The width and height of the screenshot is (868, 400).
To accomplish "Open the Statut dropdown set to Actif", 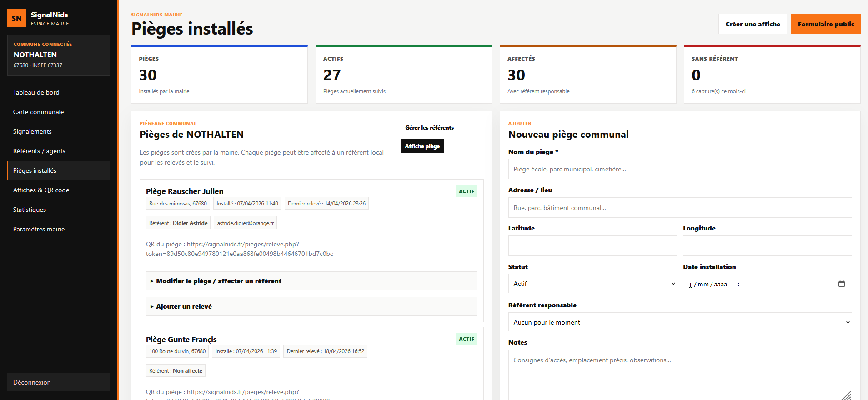I will (x=592, y=284).
